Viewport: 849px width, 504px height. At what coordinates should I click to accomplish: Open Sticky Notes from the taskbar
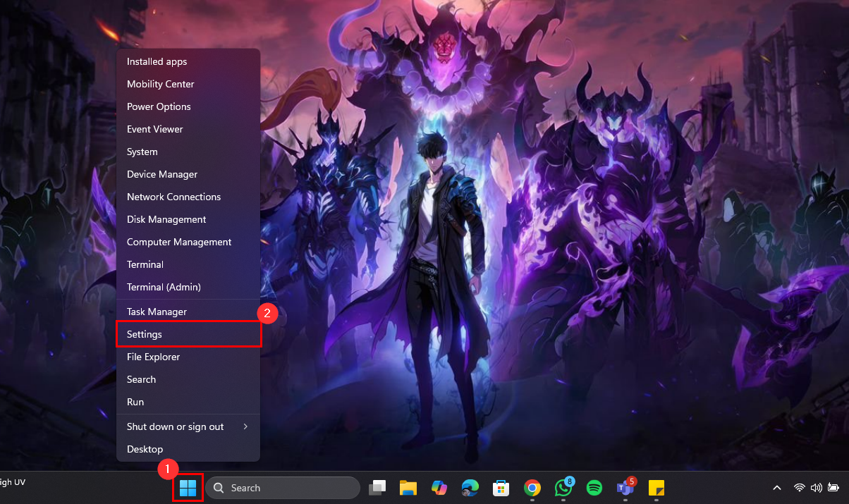click(656, 488)
